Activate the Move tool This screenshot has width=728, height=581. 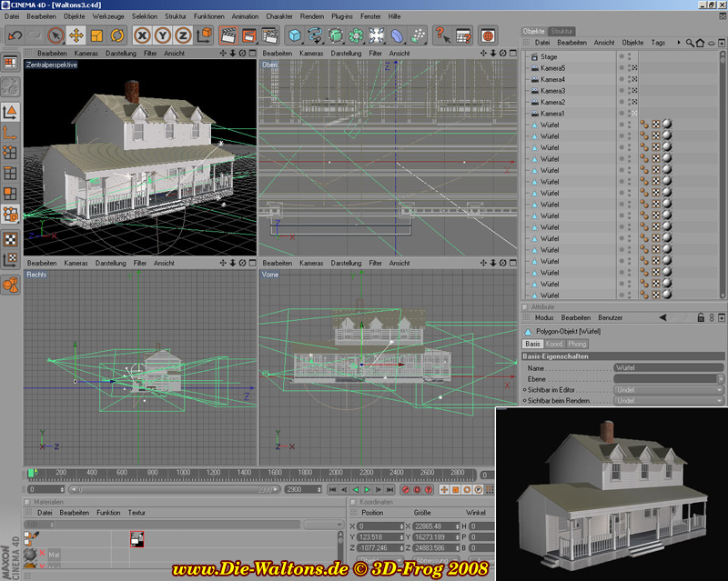[x=76, y=35]
